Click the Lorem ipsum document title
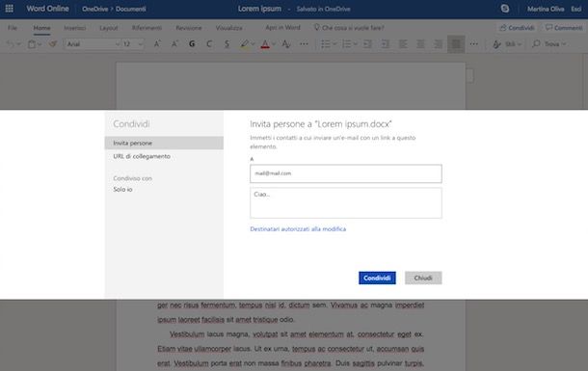588x371 pixels. pyautogui.click(x=259, y=9)
